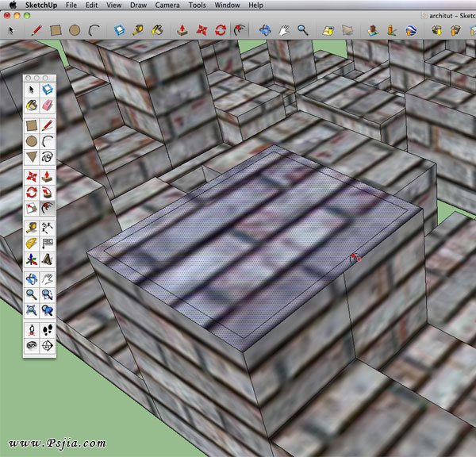Viewport: 476px width, 457px height.
Task: Select the Eraser tool in the palette
Action: pos(47,105)
